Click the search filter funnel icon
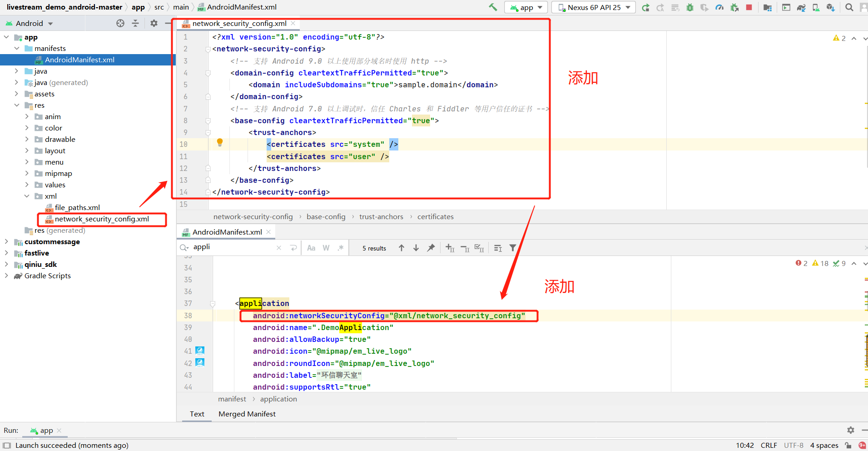Image resolution: width=868 pixels, height=451 pixels. pyautogui.click(x=513, y=248)
